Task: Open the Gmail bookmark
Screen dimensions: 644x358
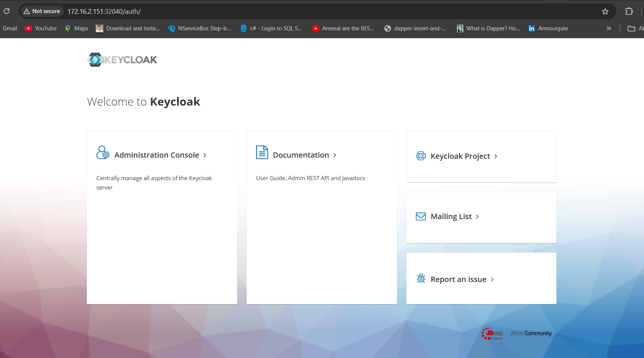Action: [10, 28]
